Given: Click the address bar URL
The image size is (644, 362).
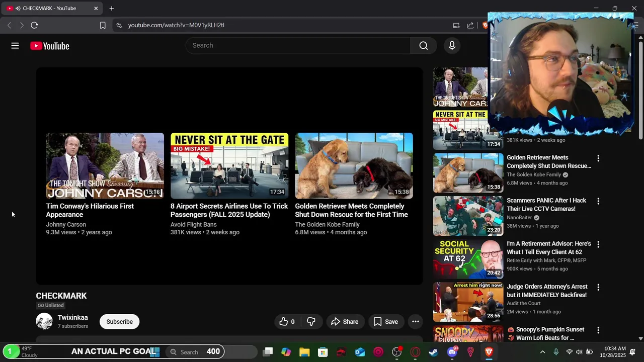Looking at the screenshot, I should coord(176,25).
